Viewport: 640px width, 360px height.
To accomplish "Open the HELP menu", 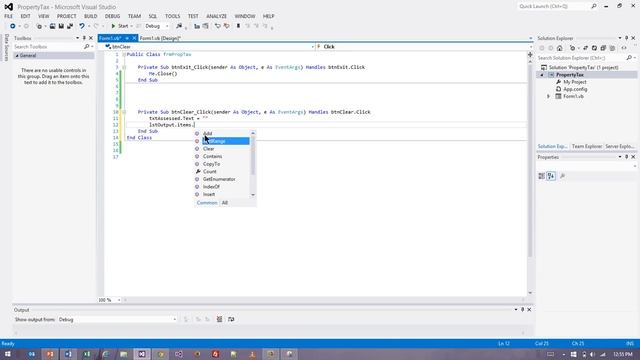I will pyautogui.click(x=268, y=16).
